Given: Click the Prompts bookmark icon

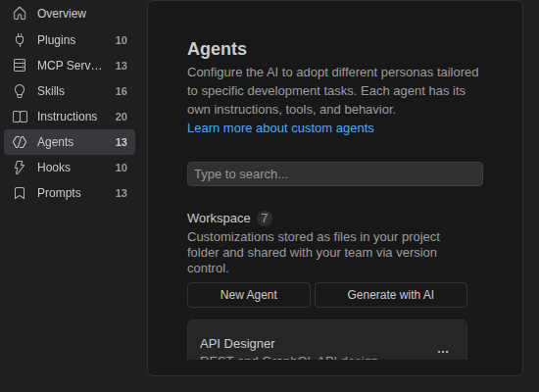Looking at the screenshot, I should [x=20, y=193].
